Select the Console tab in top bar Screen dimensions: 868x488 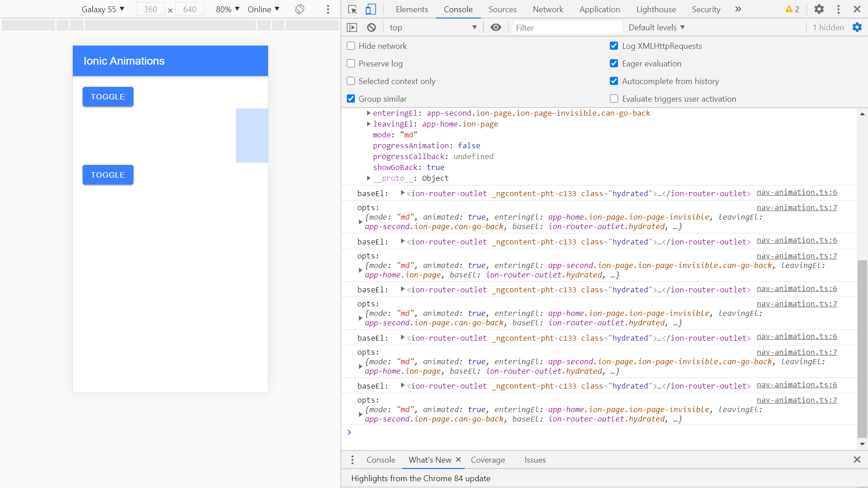pos(458,9)
